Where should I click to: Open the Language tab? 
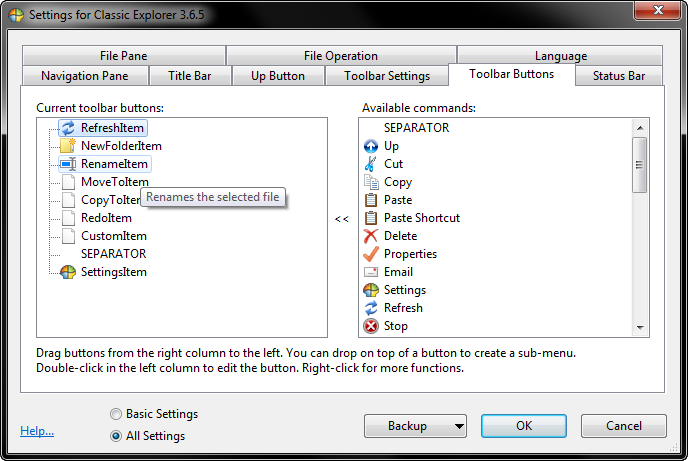[560, 56]
